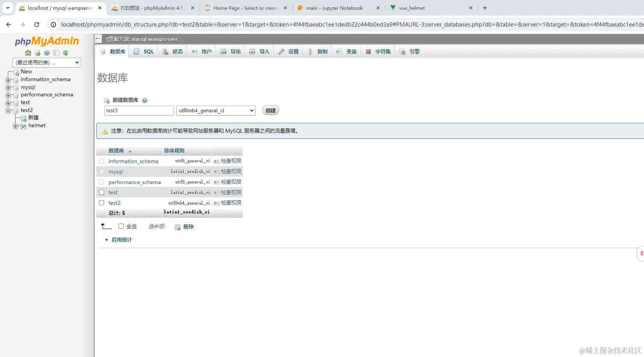644x357 pixels.
Task: Tick the information_schema row checkbox
Action: (102, 161)
